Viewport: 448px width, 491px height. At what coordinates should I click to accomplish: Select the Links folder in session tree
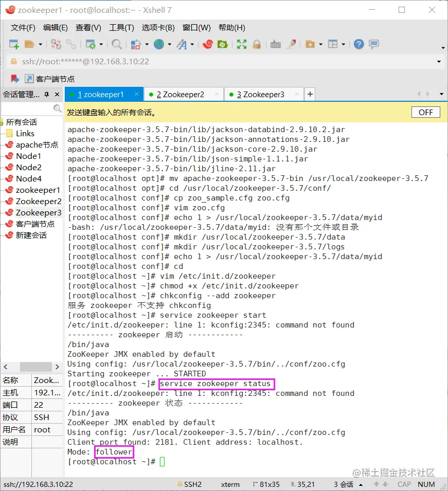(x=25, y=133)
